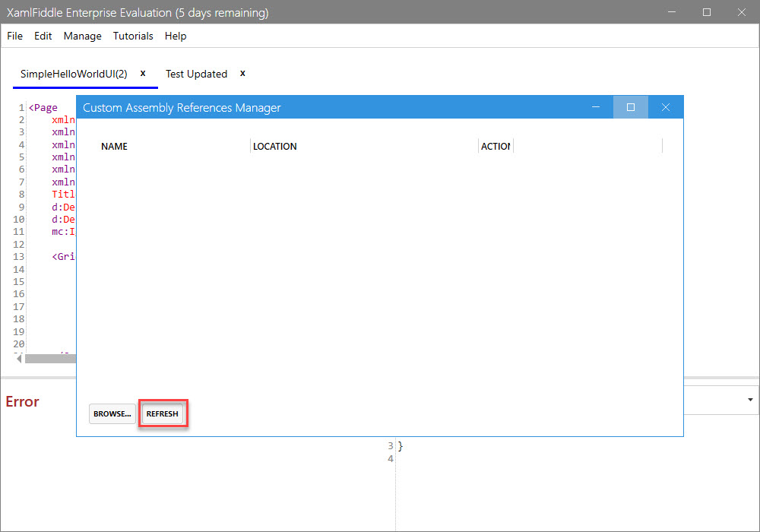Click the Browse... button
Viewport: 760px width, 532px height.
[x=112, y=413]
